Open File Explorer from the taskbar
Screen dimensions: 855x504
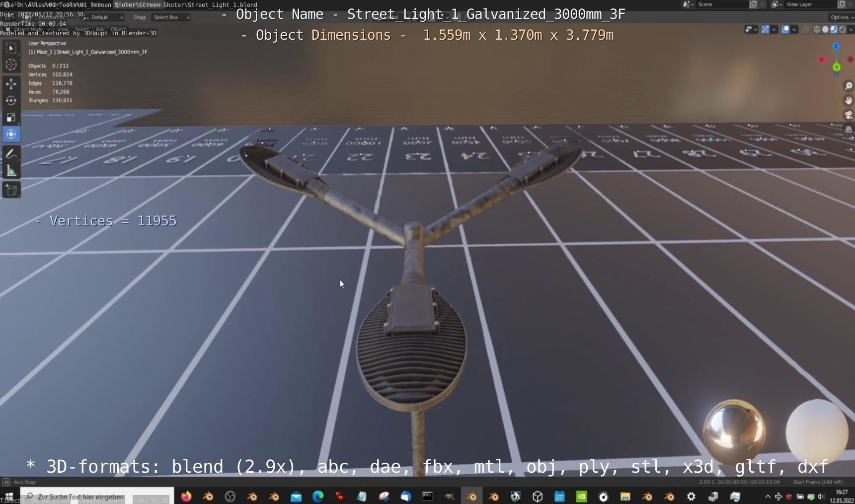pyautogui.click(x=625, y=497)
